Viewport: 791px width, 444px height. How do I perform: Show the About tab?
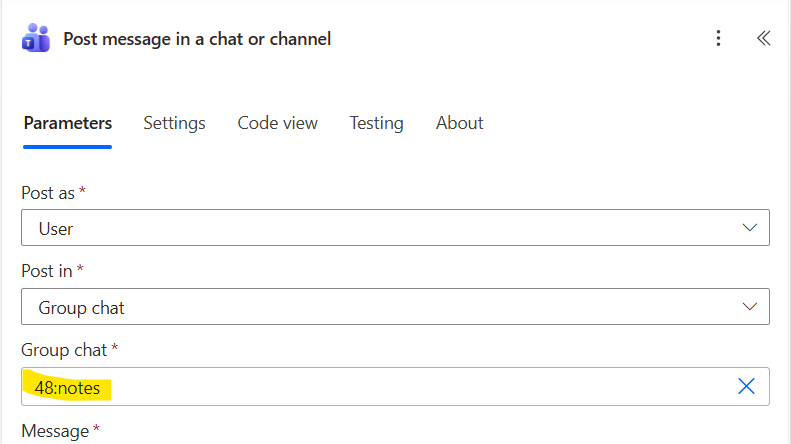[459, 123]
